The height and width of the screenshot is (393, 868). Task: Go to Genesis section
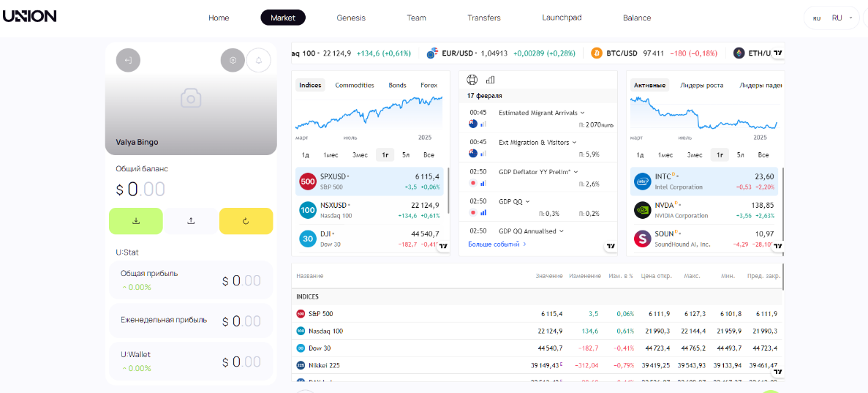(351, 18)
